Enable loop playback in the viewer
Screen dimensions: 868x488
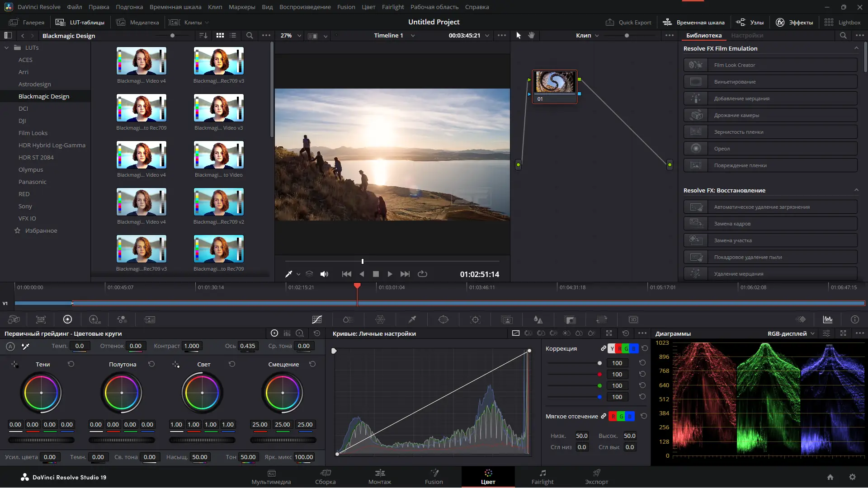[x=422, y=274]
